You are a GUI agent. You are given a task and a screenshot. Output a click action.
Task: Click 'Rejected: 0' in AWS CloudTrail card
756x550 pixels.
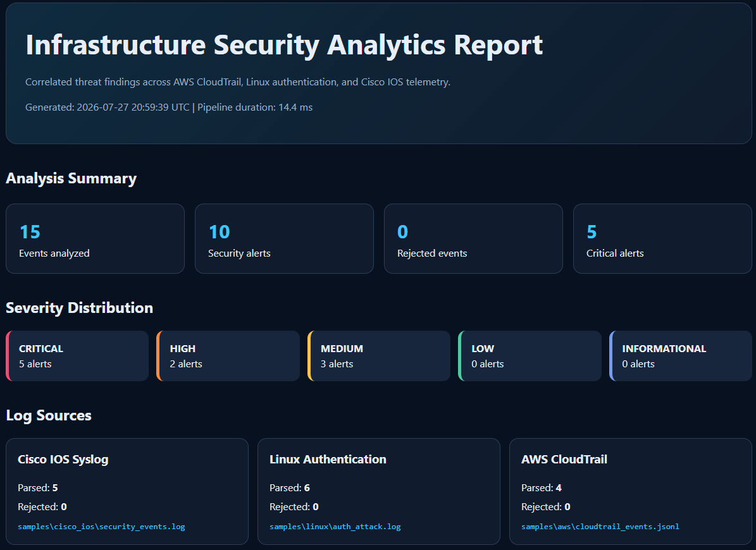(x=546, y=506)
